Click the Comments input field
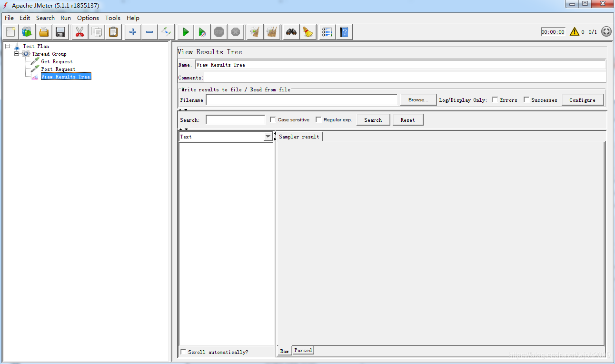Screen dimensions: 615x364 coord(405,78)
